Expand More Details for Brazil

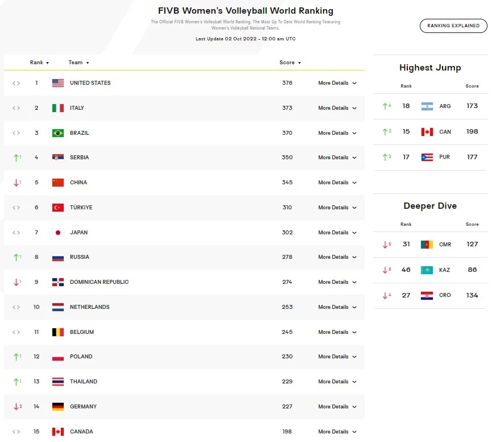pyautogui.click(x=337, y=133)
